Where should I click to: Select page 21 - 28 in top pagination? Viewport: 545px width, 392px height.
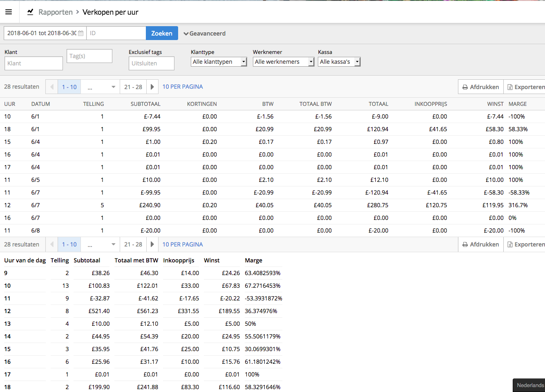point(133,87)
